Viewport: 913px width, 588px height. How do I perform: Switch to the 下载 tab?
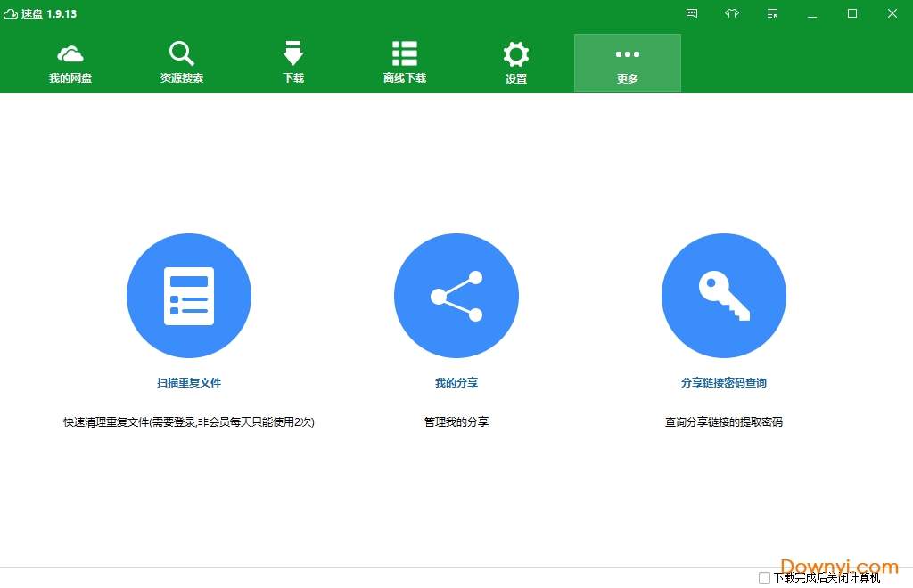click(x=292, y=62)
